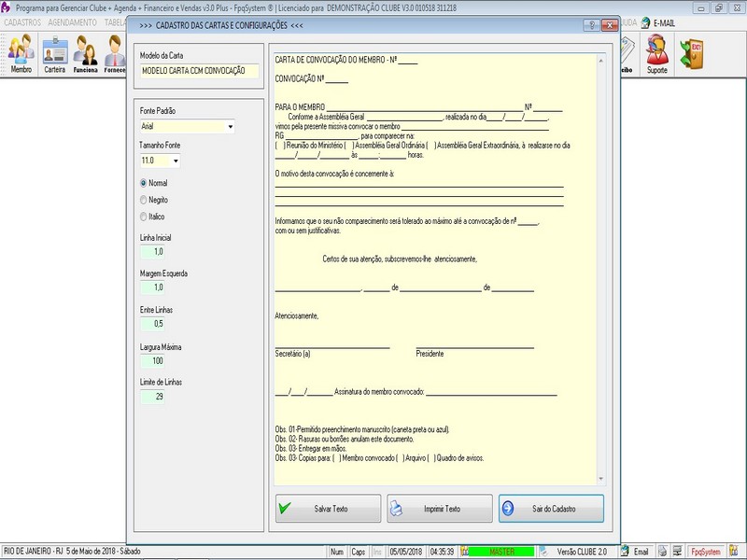
Task: Click the 'RIO DE JANEIRO - RJ' status text
Action: tap(34, 552)
